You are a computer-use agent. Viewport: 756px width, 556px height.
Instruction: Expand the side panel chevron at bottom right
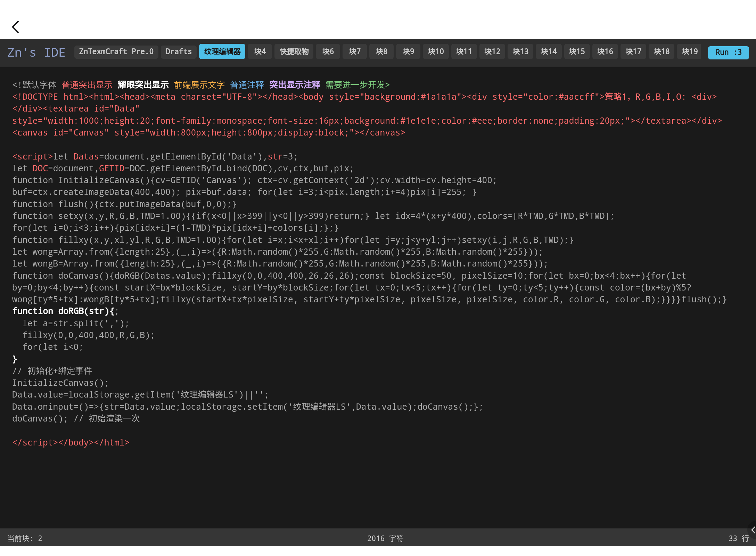(753, 530)
